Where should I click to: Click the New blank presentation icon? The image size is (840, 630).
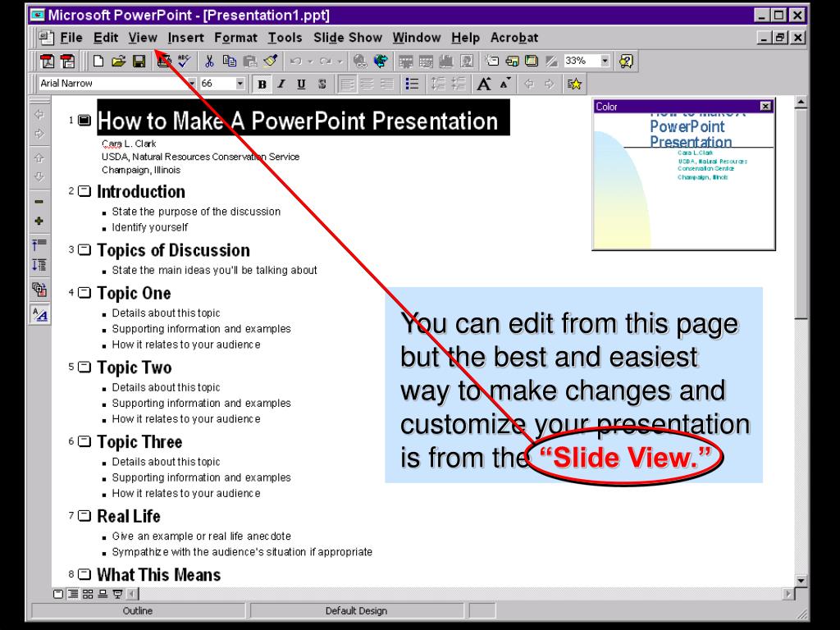(x=98, y=61)
